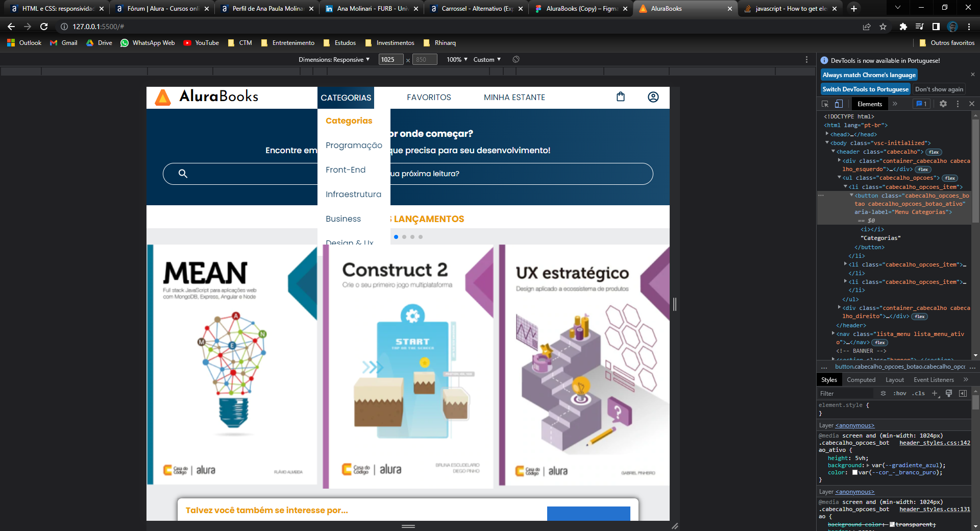
Task: Open the 100% zoom dropdown
Action: [x=457, y=59]
